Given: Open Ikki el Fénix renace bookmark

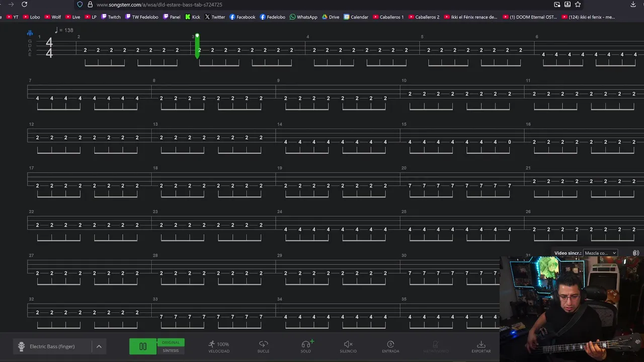Looking at the screenshot, I should click(x=470, y=17).
